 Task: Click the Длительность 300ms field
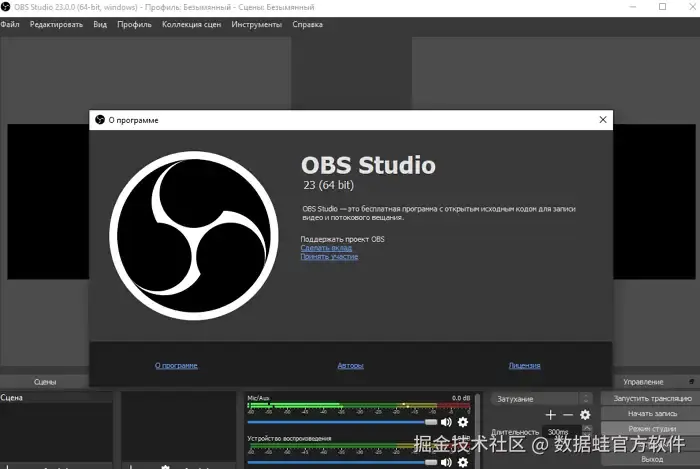[562, 432]
